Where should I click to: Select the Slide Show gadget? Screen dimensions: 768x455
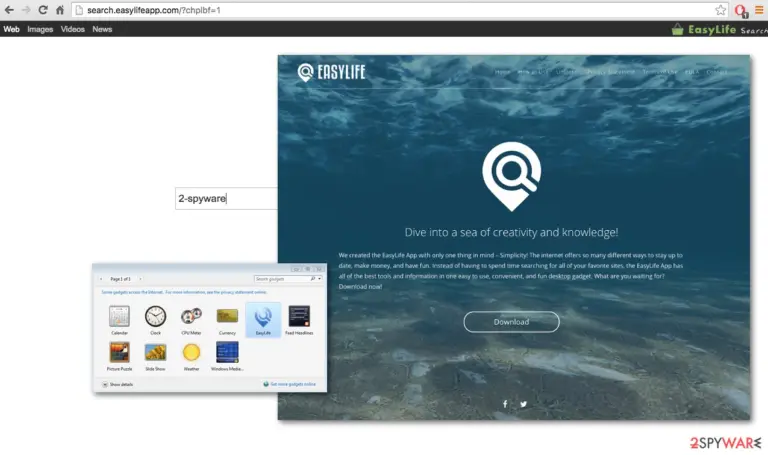(x=155, y=356)
